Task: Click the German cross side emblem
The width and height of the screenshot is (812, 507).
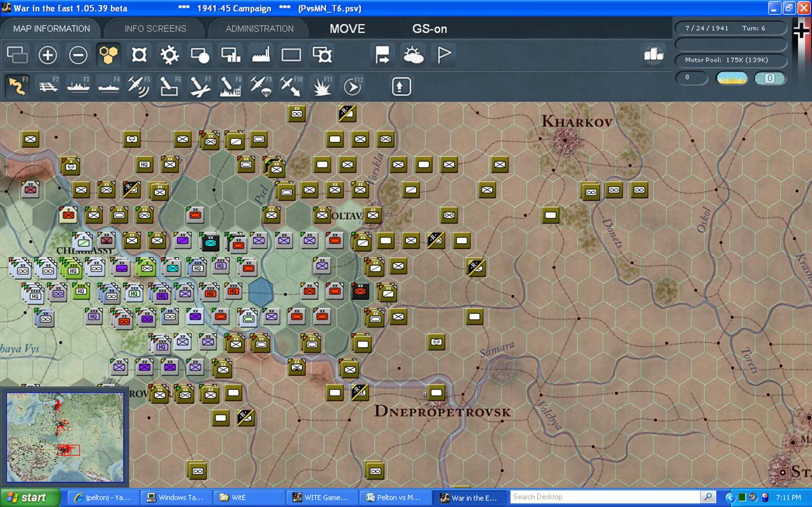Action: tap(802, 31)
